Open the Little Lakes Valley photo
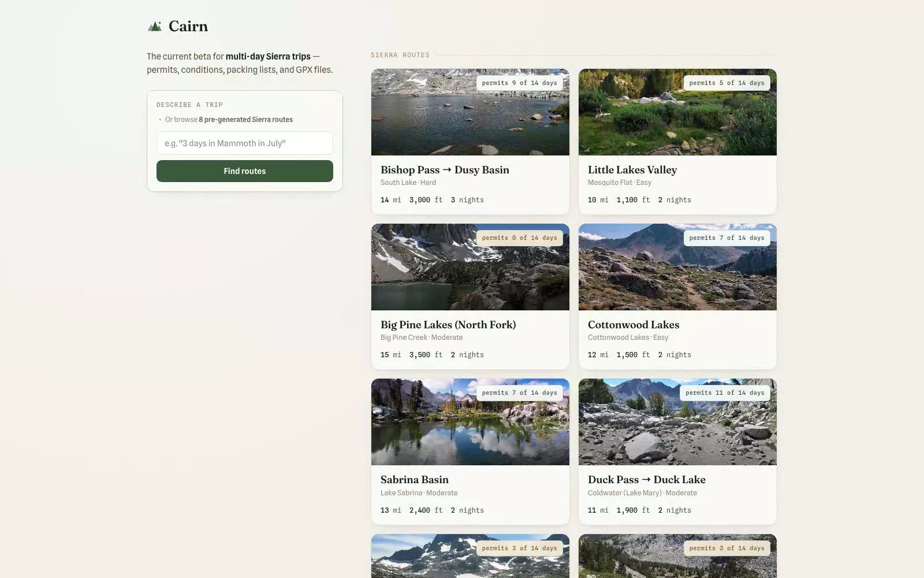Screen dimensions: 924x578 coord(677,112)
